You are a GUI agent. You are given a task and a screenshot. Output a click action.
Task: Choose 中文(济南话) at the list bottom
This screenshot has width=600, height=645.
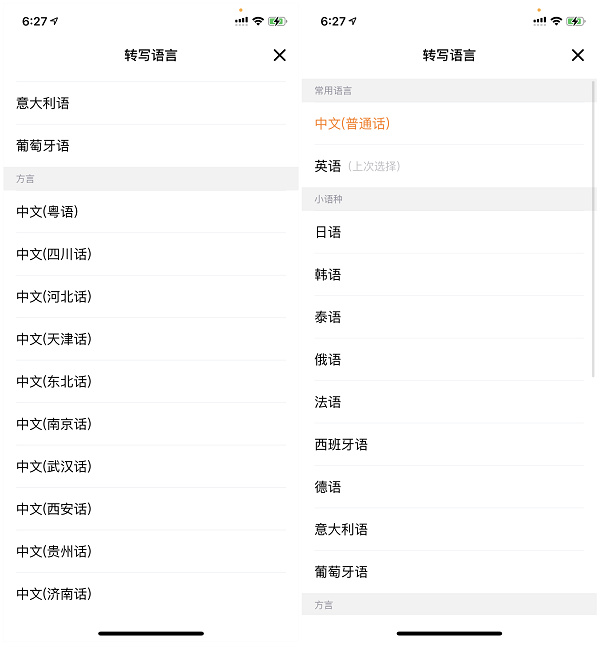tap(151, 594)
